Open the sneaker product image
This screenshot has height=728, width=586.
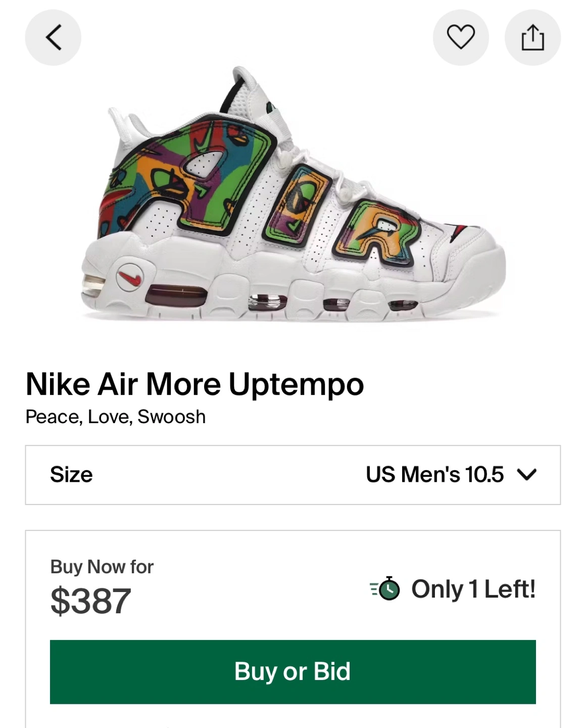(293, 195)
